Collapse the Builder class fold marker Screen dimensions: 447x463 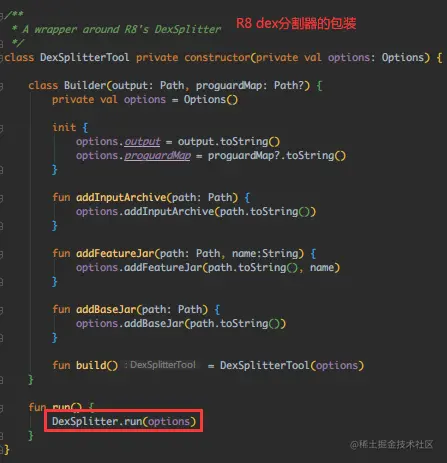(x=2, y=86)
